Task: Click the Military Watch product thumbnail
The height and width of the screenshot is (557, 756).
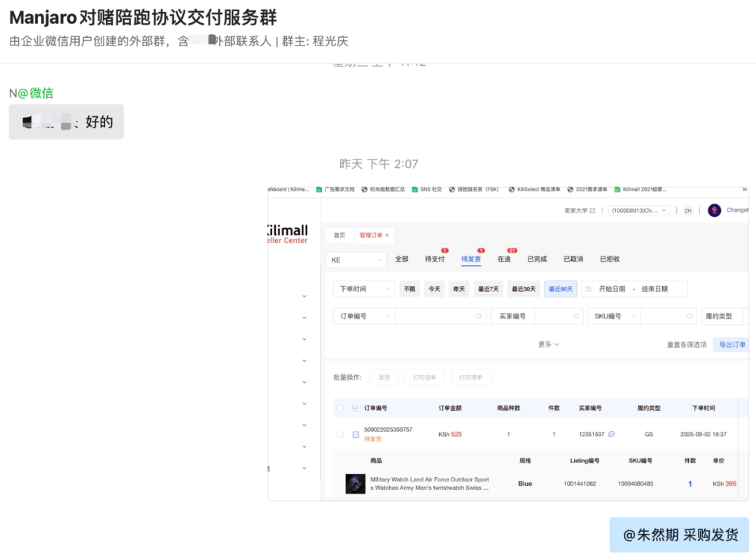Action: 356,484
